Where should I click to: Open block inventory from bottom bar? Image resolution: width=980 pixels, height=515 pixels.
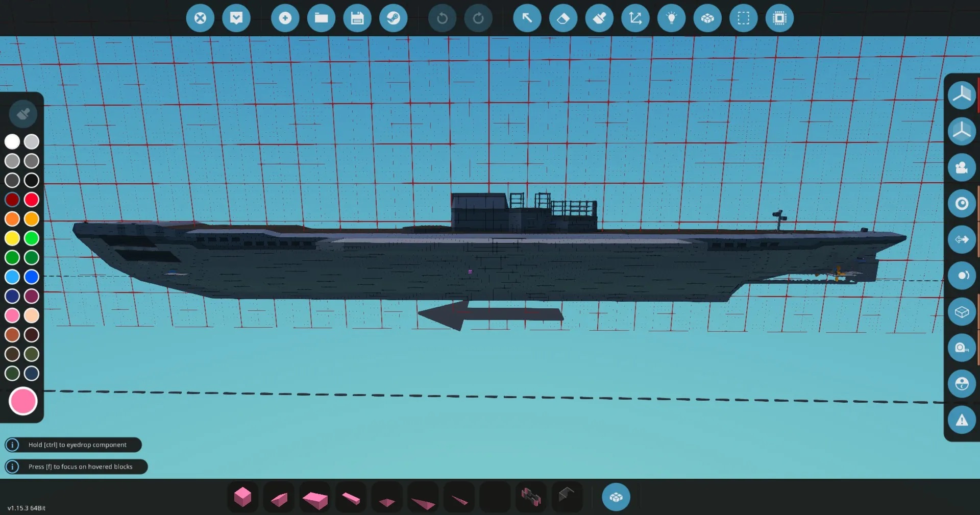point(616,497)
